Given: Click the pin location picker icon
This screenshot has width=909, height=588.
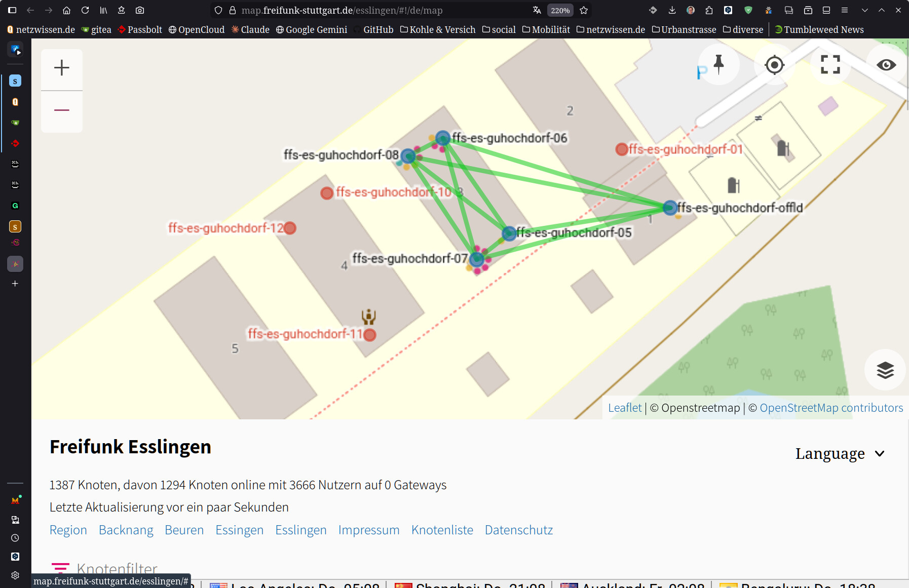Looking at the screenshot, I should pos(718,65).
